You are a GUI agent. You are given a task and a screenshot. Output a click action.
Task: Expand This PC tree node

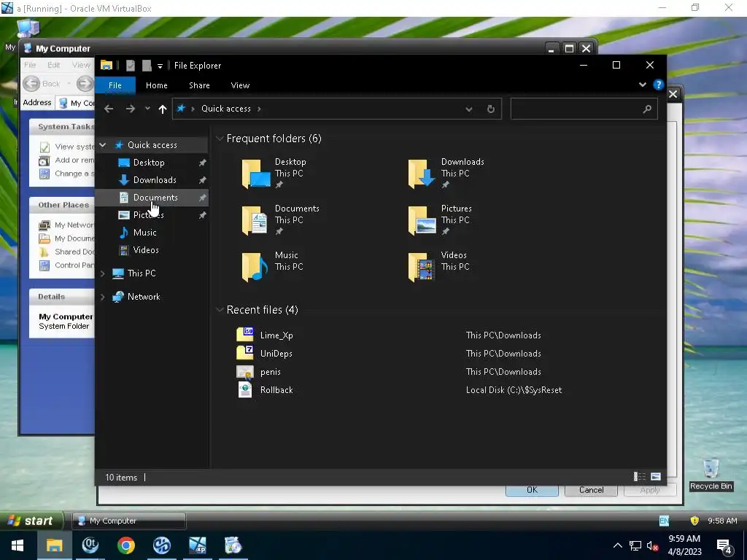(x=102, y=273)
